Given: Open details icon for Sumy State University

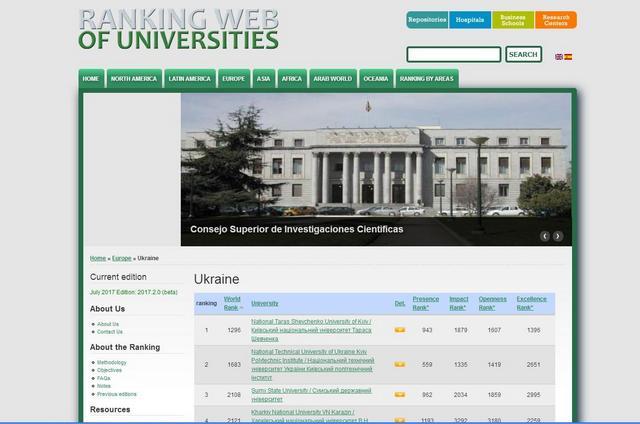Looking at the screenshot, I should tap(400, 395).
